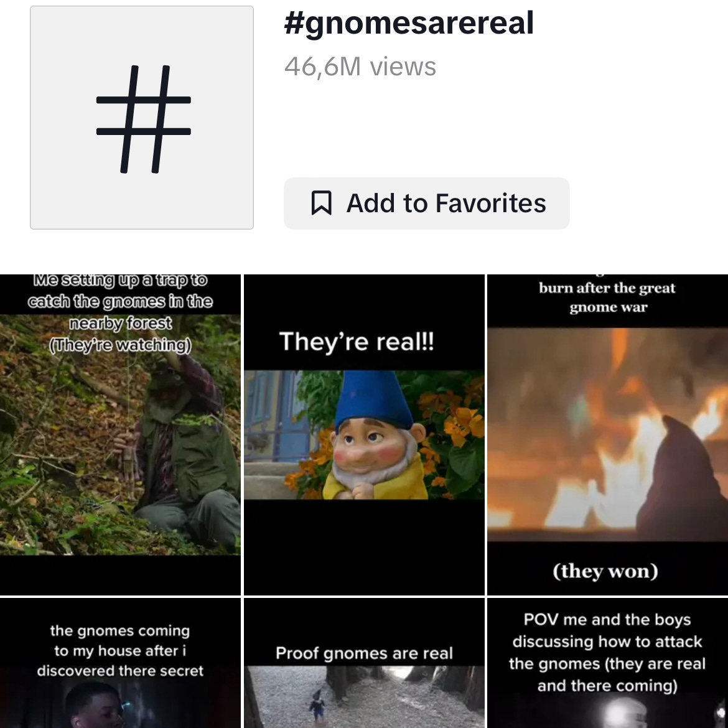Open the gnome trap forest video
This screenshot has height=728, width=728.
120,434
